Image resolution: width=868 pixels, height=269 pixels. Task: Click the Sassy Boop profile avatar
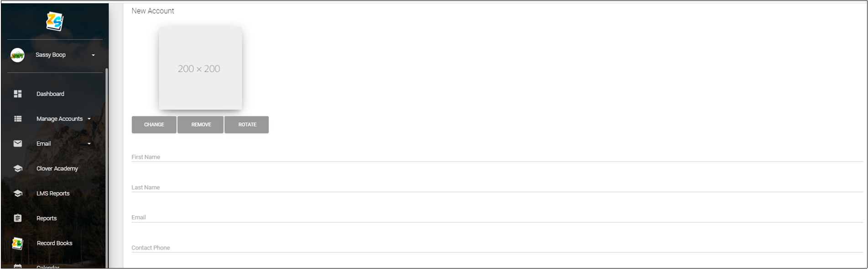click(x=17, y=55)
